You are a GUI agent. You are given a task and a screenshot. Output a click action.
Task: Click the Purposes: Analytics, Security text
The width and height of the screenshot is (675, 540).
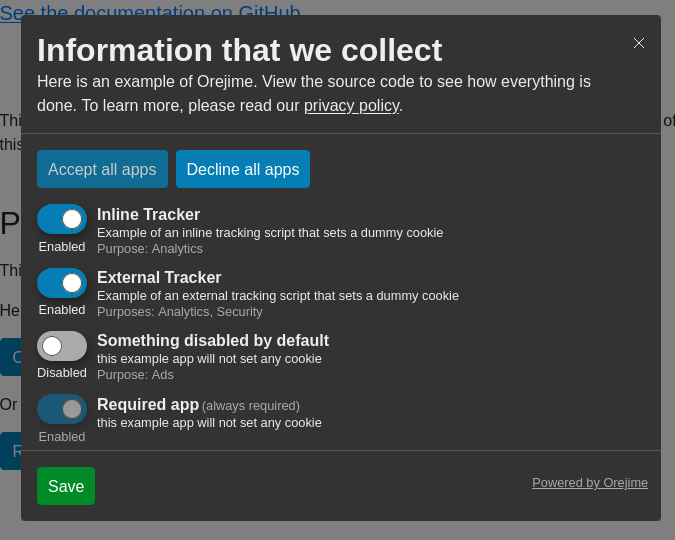tap(180, 311)
